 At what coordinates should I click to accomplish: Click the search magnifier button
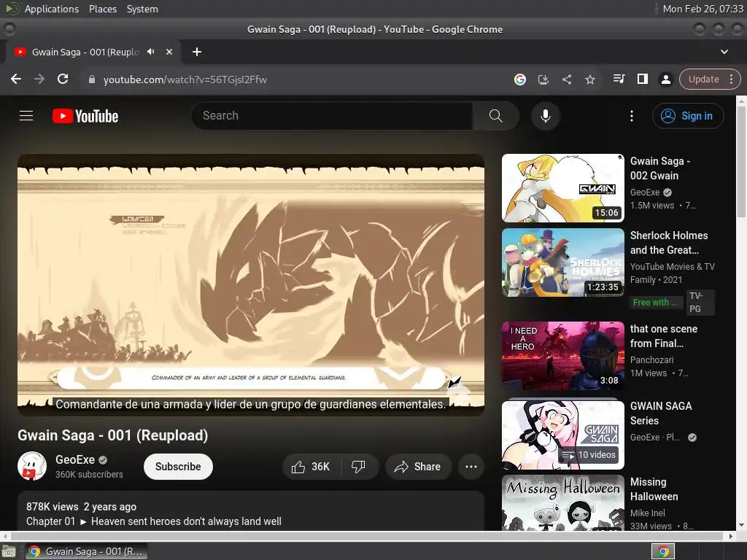(x=495, y=116)
